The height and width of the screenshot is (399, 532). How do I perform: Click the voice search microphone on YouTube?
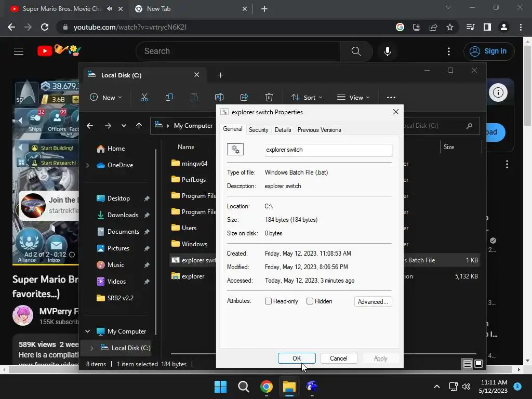[388, 51]
